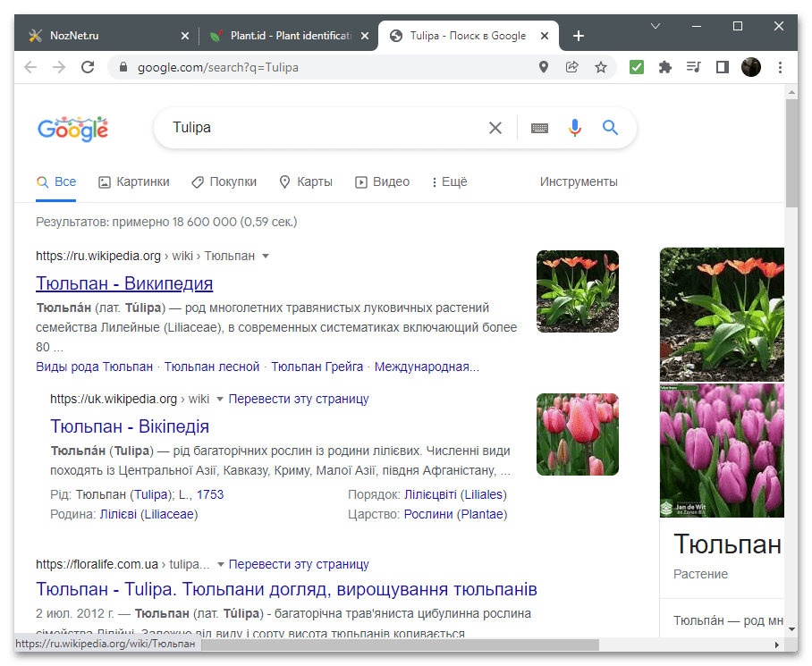Open the Картинки results tab
812x666 pixels.
(x=133, y=182)
